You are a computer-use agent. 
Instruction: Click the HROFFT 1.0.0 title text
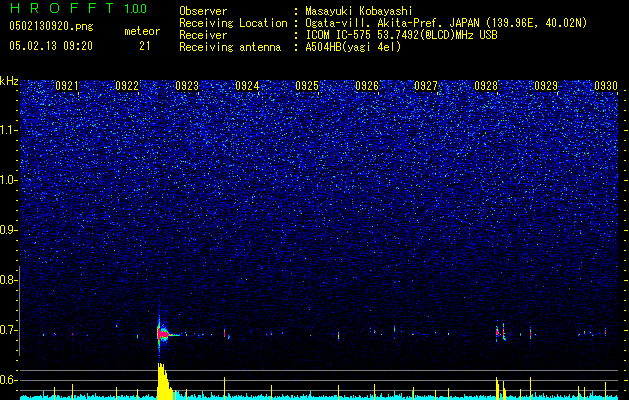(x=78, y=8)
